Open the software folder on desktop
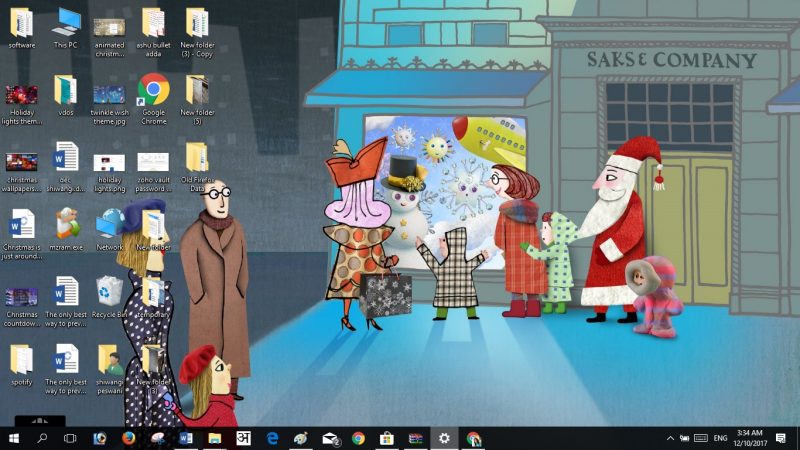 click(21, 29)
